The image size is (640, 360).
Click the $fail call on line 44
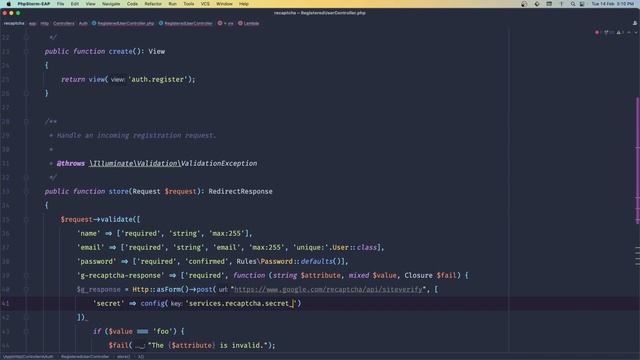(118, 345)
